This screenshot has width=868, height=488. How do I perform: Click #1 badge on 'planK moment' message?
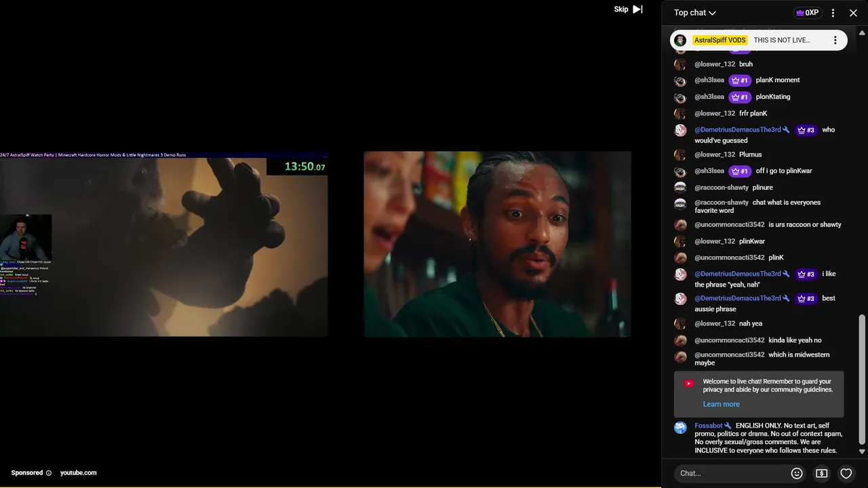point(740,81)
